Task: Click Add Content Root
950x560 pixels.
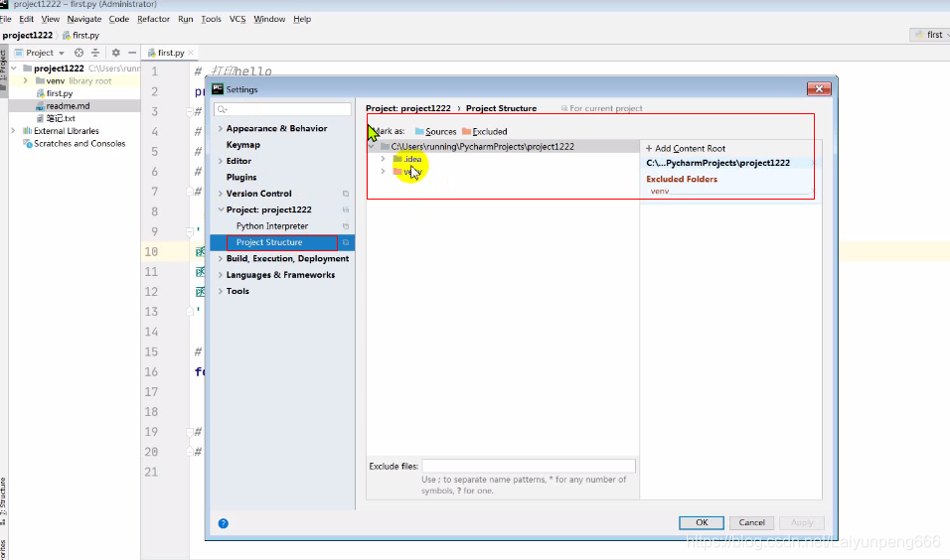Action: tap(686, 148)
